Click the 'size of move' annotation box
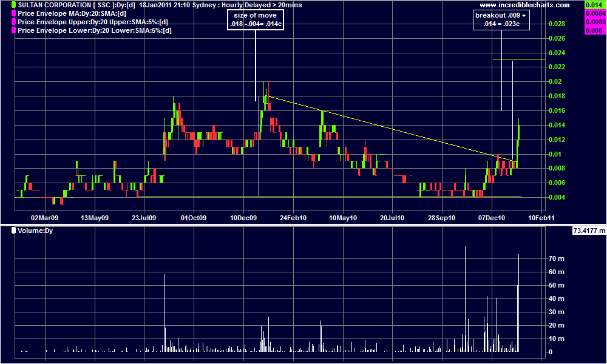The height and width of the screenshot is (364, 607). coord(256,20)
